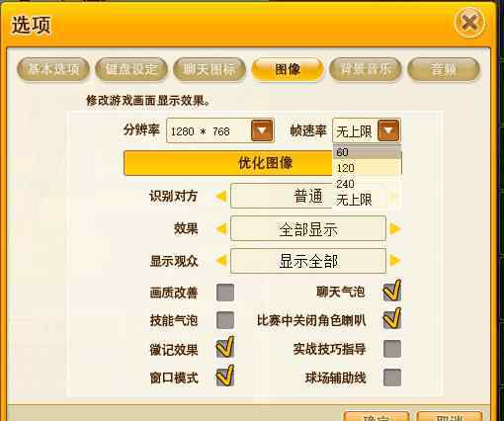Screen dimensions: 504x421
Task: Toggle the 球场辅助线 checkbox
Action: tap(392, 378)
